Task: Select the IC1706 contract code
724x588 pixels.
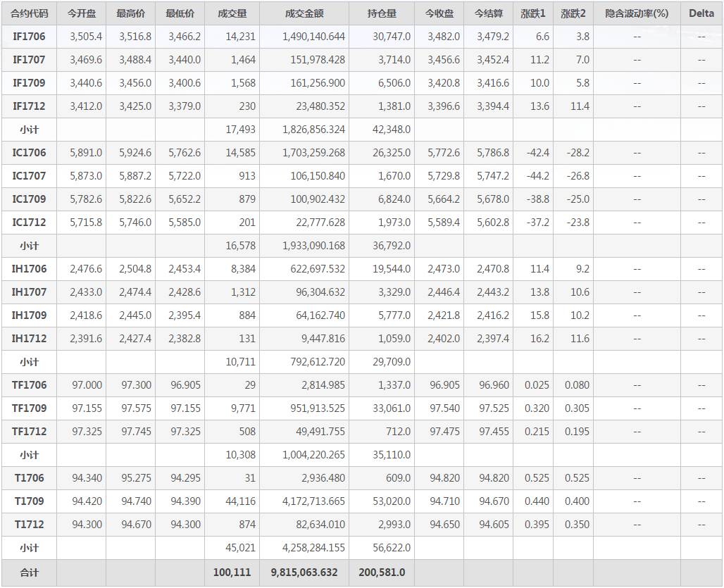Action: click(x=29, y=153)
